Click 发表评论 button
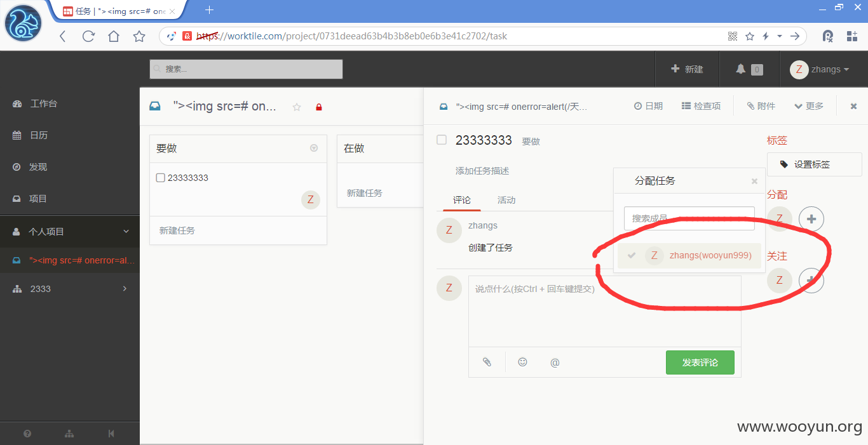This screenshot has height=445, width=868. pyautogui.click(x=700, y=362)
